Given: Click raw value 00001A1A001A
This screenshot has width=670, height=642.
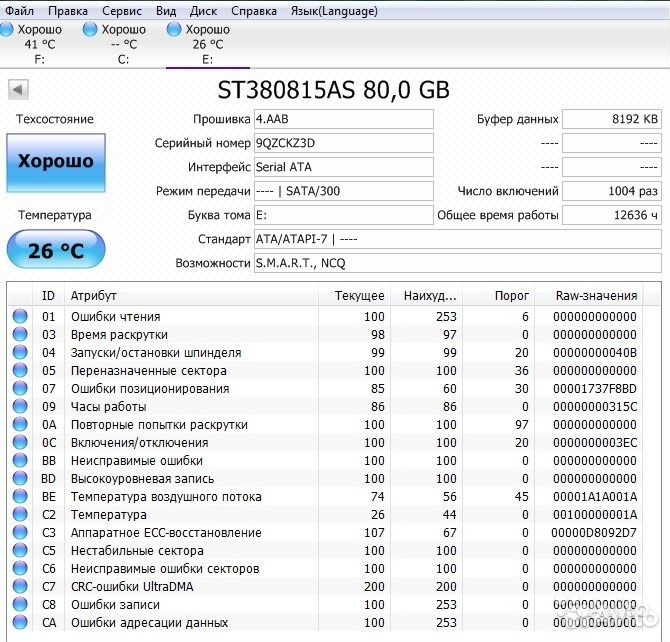Looking at the screenshot, I should coord(595,497).
